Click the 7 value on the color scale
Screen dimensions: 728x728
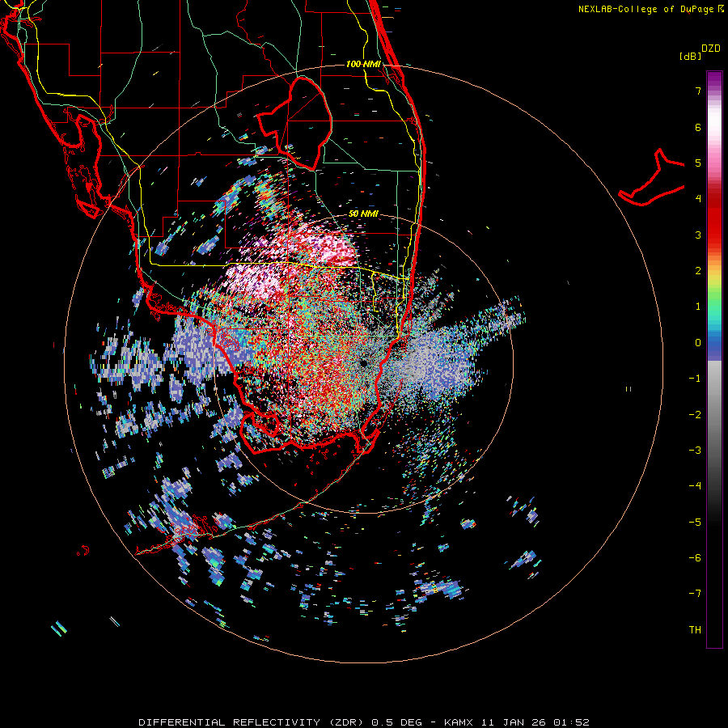698,91
